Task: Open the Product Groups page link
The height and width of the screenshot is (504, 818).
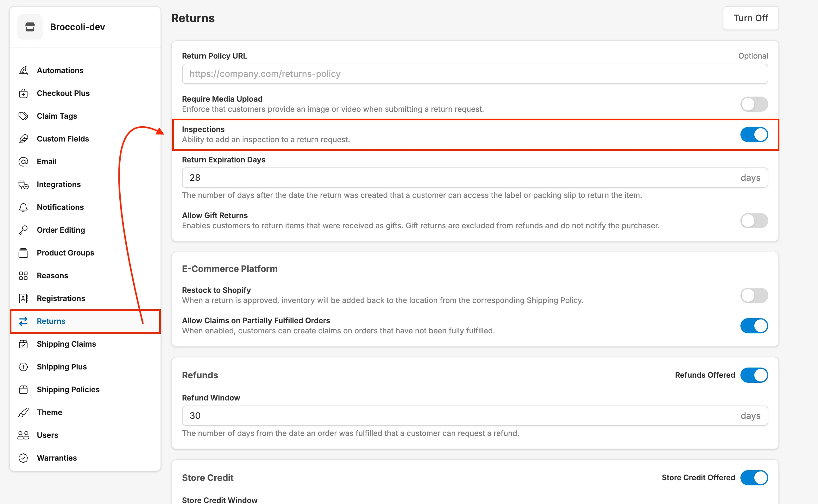Action: pos(65,253)
